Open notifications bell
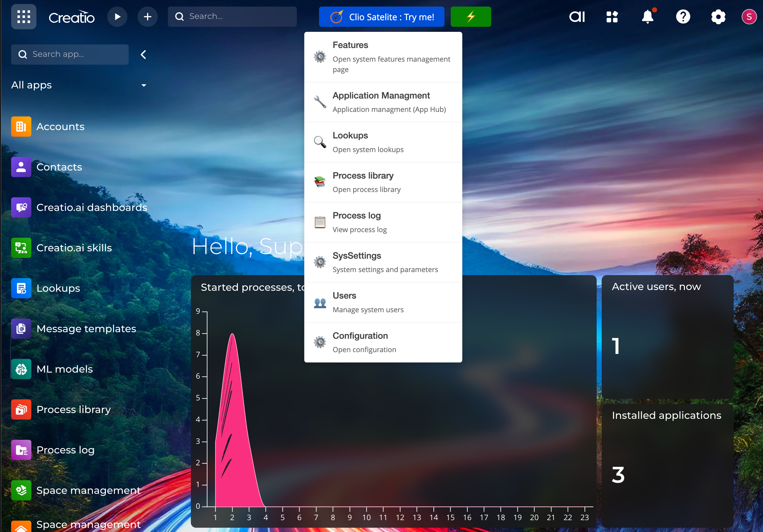Viewport: 763px width, 532px height. [x=648, y=17]
